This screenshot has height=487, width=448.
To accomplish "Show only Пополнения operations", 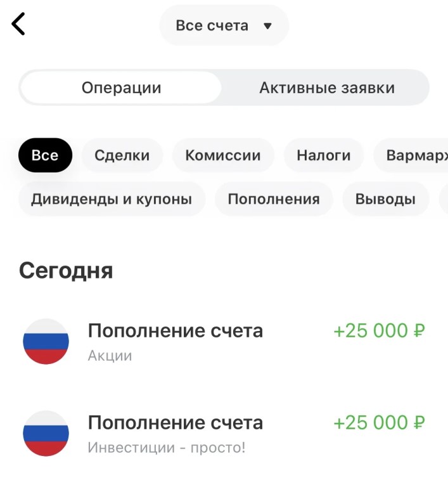I will tap(273, 199).
